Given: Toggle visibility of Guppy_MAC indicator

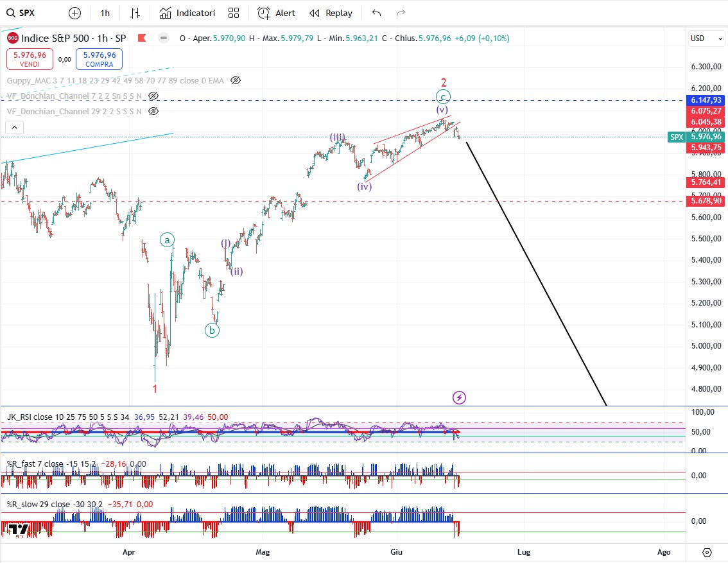Looking at the screenshot, I should 236,80.
